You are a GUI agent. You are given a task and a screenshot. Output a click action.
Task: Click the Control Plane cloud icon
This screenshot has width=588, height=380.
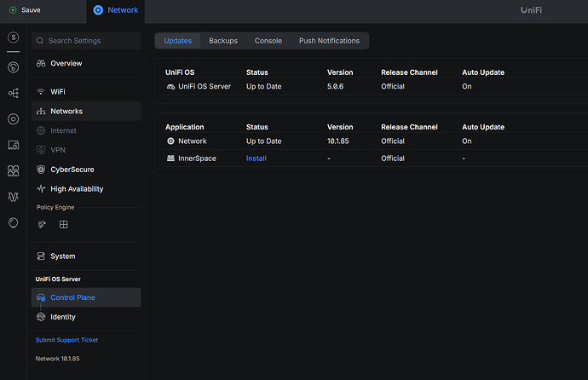pos(41,297)
